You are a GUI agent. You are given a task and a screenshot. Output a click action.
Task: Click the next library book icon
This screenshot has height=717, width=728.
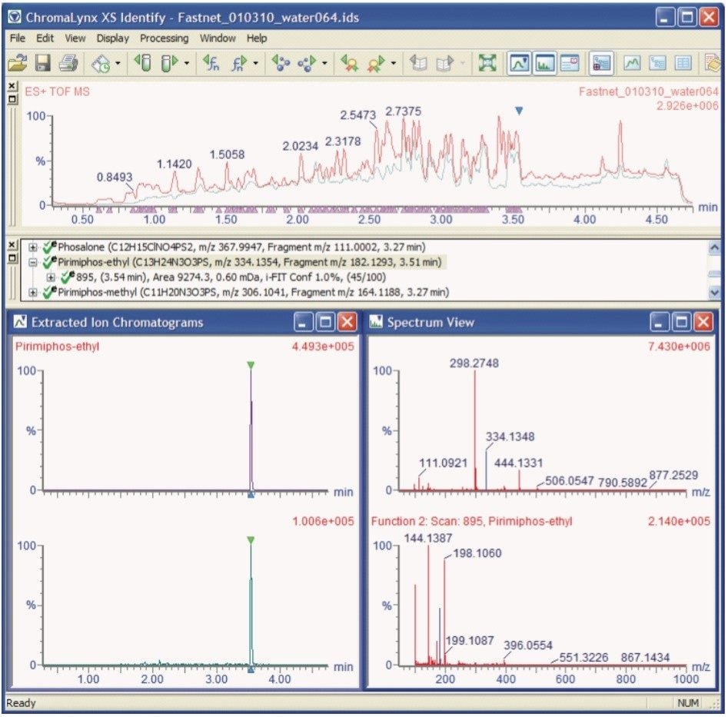[445, 63]
